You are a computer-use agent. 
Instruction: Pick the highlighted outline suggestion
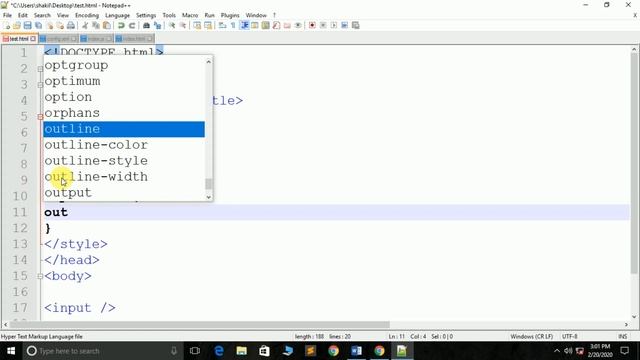click(x=124, y=129)
